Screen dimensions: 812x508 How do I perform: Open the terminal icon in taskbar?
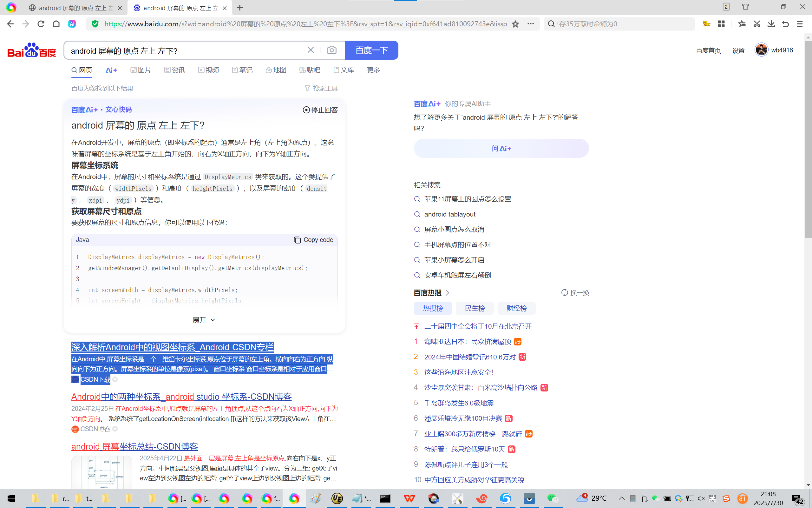pos(385,498)
